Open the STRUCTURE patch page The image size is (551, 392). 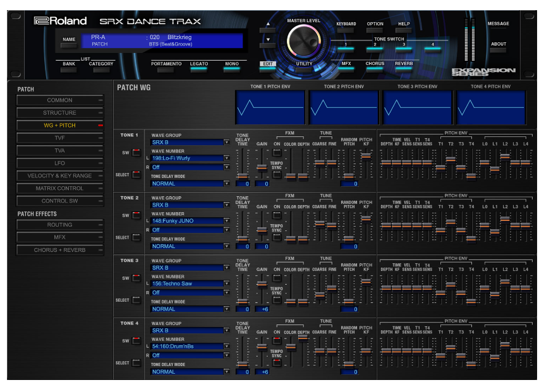pyautogui.click(x=60, y=113)
